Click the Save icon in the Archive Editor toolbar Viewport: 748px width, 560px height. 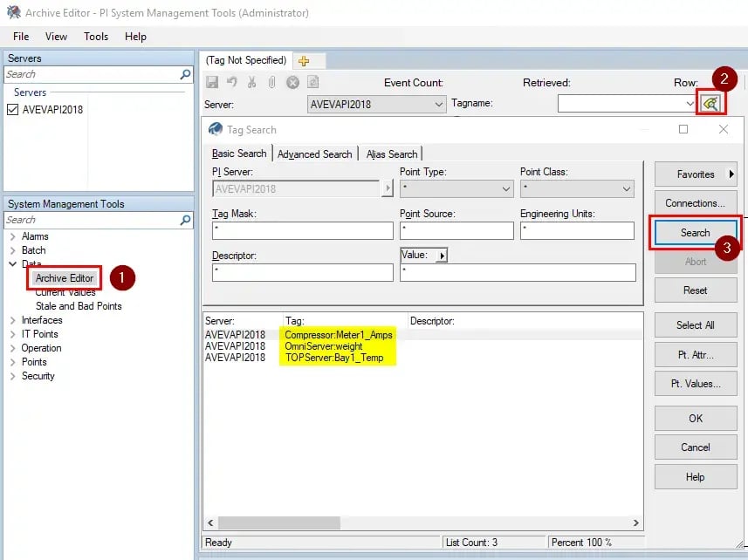coord(213,82)
